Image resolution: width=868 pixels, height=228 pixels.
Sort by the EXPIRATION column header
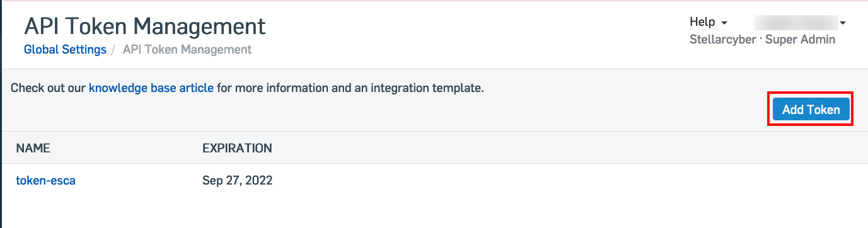(237, 149)
